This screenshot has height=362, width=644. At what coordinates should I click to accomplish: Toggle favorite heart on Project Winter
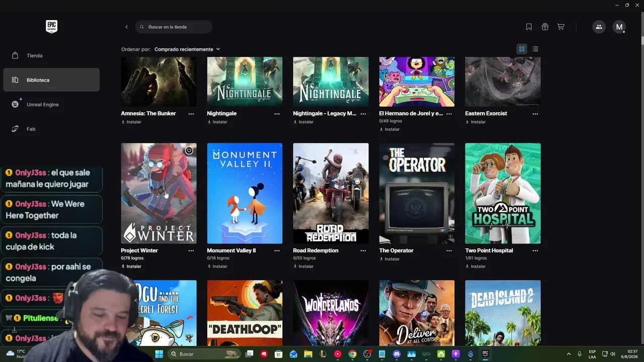pyautogui.click(x=189, y=150)
